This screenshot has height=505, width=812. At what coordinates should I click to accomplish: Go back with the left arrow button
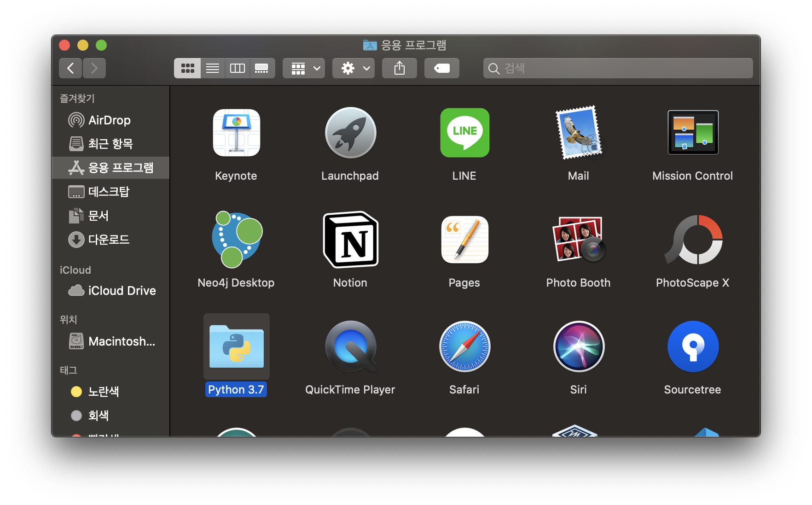click(70, 68)
